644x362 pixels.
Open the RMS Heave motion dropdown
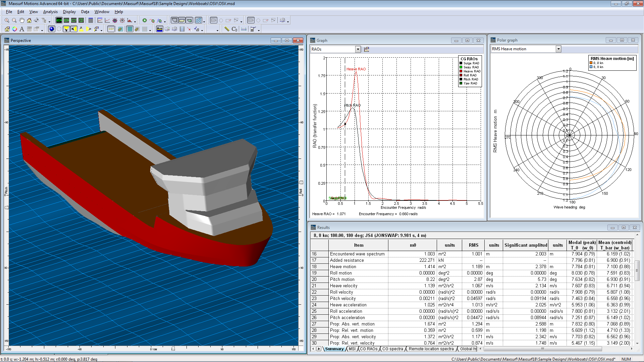click(558, 49)
